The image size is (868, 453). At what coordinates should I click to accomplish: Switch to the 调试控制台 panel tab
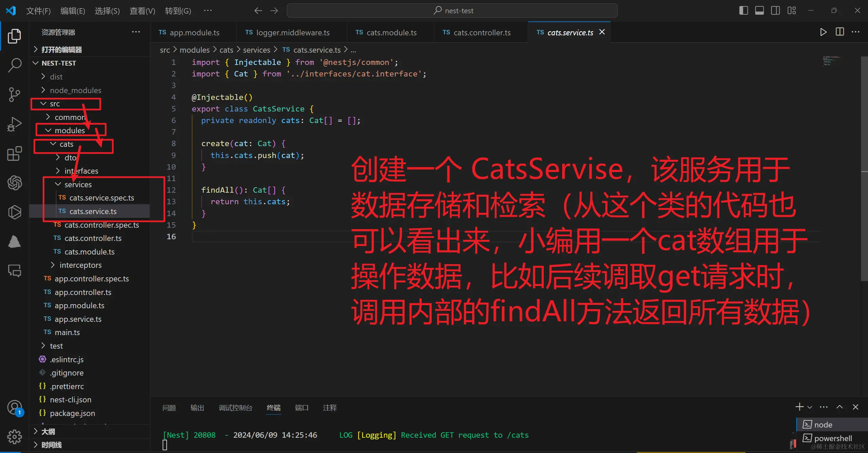point(236,407)
